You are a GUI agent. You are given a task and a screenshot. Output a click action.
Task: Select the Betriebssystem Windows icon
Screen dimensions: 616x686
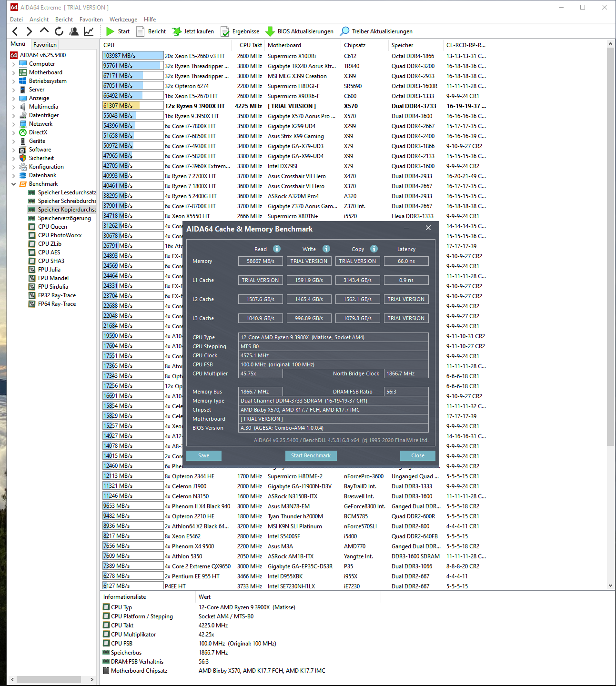coord(23,81)
